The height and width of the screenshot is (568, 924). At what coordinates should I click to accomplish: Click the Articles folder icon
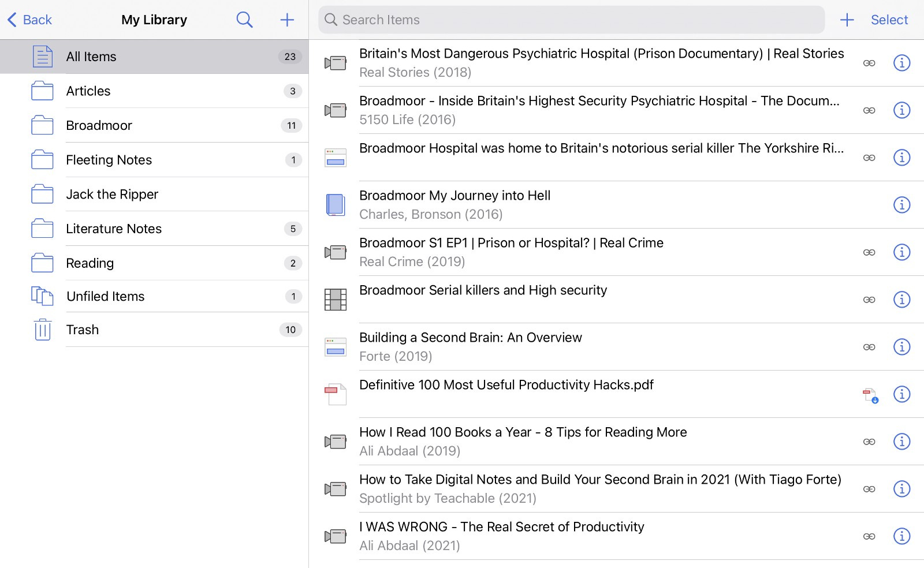[x=42, y=91]
